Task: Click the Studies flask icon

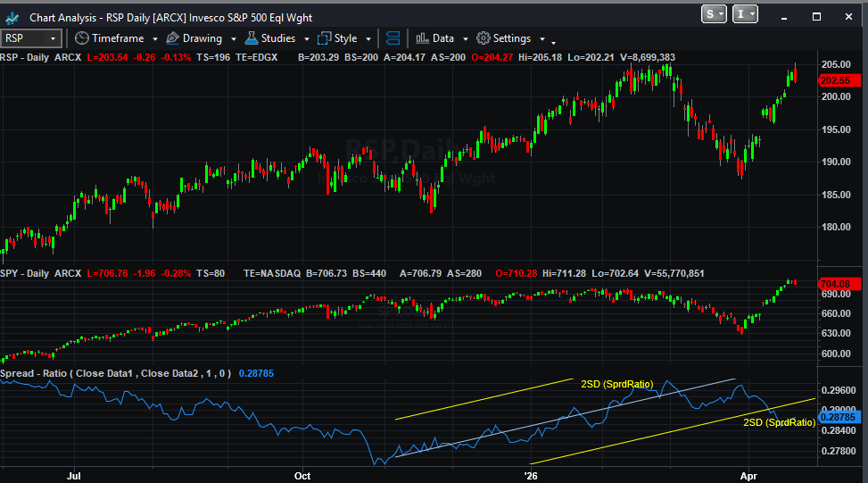Action: [252, 38]
